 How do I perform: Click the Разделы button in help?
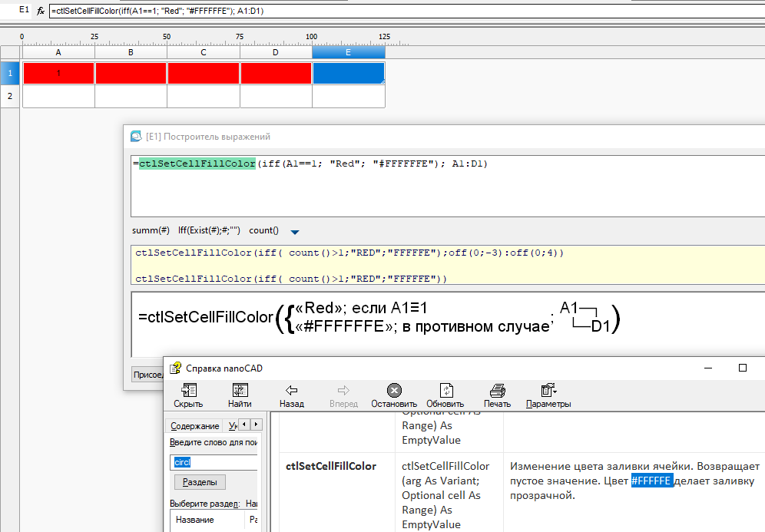click(x=200, y=482)
